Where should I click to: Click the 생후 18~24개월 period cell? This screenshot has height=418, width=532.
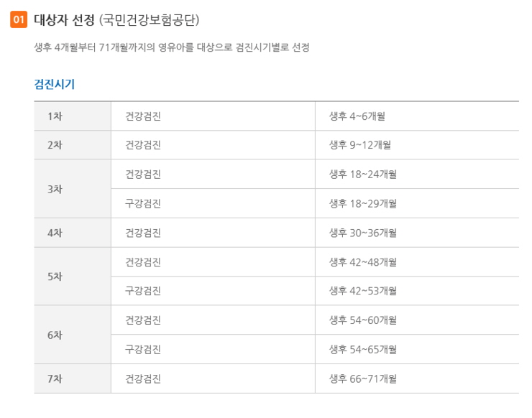tap(363, 175)
